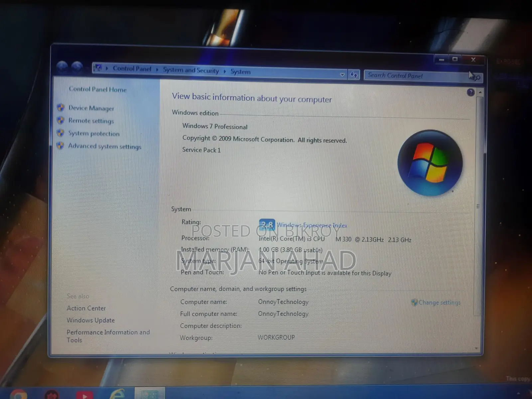Open YouTube shortcut on the taskbar
The image size is (532, 399).
(x=84, y=395)
